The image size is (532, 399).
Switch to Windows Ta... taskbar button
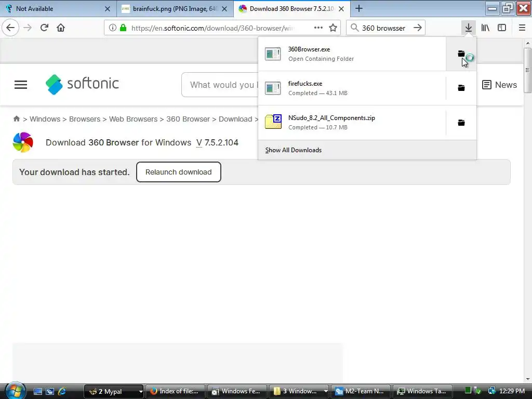click(x=422, y=391)
